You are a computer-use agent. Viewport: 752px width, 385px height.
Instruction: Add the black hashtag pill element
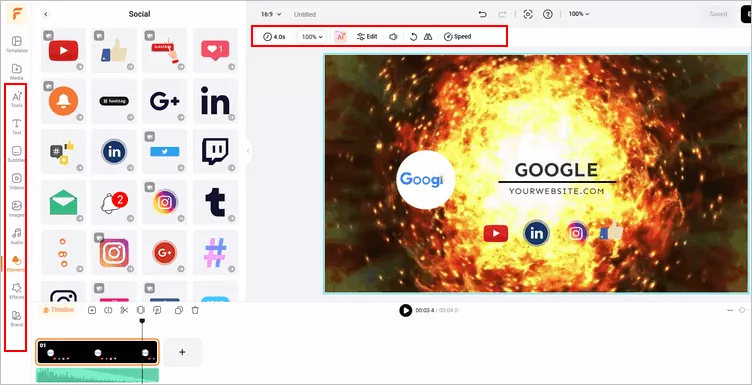114,101
